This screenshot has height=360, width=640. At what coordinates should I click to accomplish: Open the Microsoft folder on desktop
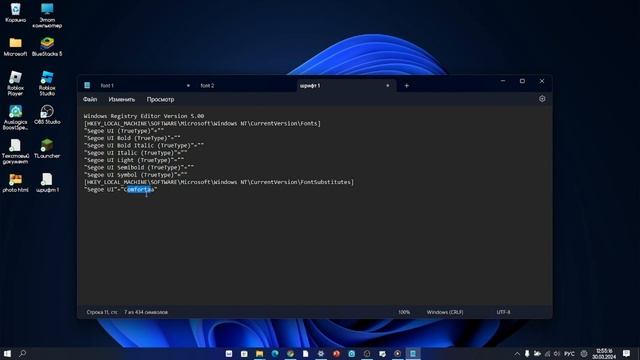(16, 47)
